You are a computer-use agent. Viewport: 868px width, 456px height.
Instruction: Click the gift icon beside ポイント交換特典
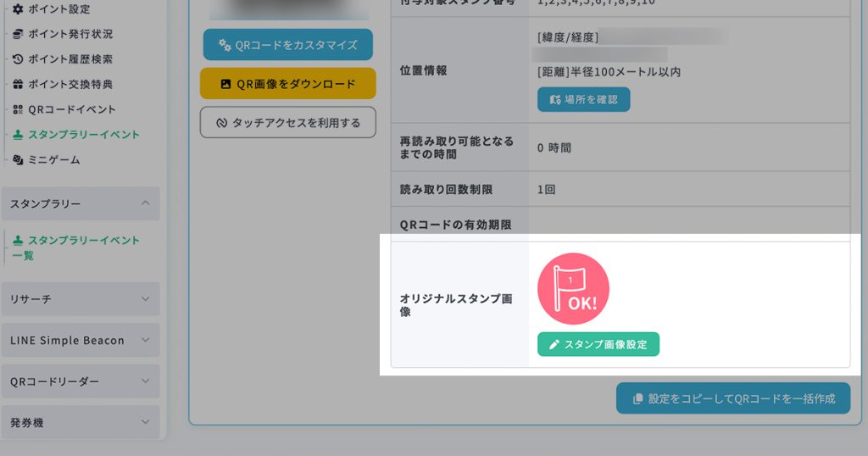18,85
